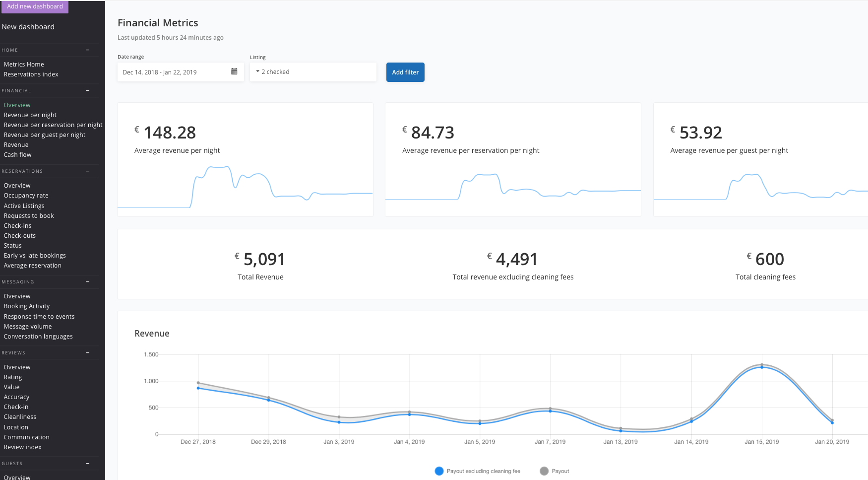
Task: Open Accuracy review metric
Action: [17, 397]
